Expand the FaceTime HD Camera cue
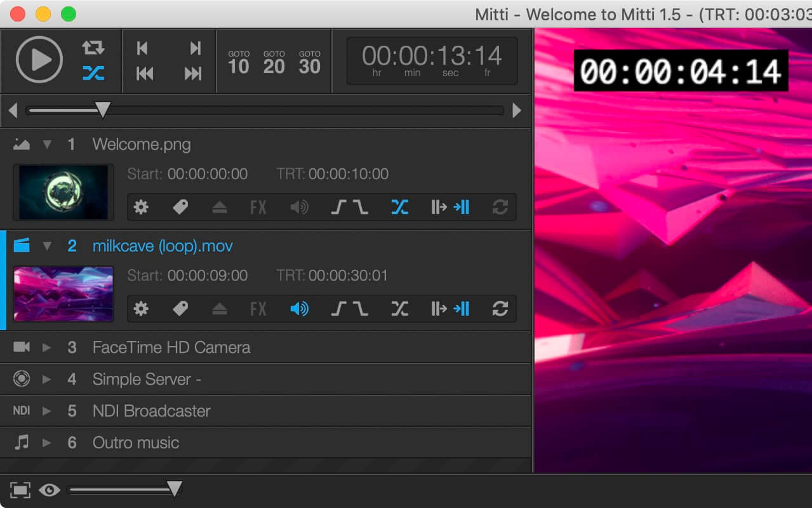812x508 pixels. coord(47,347)
